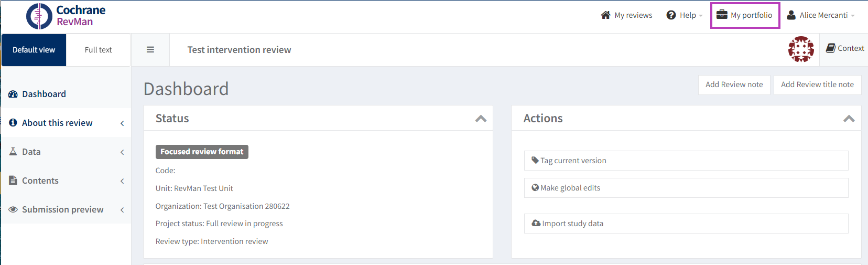Click the Submission preview eye icon
The height and width of the screenshot is (265, 868).
click(x=13, y=209)
